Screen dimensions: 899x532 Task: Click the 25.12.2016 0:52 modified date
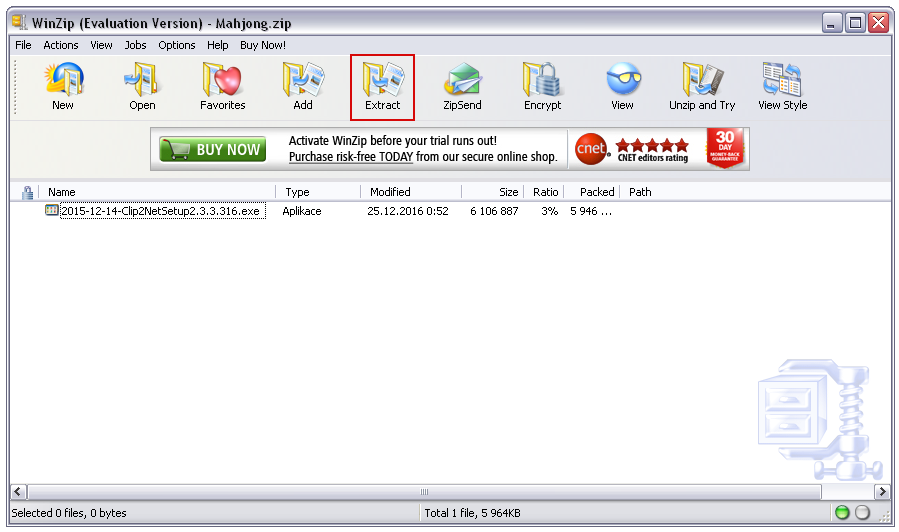tap(408, 211)
